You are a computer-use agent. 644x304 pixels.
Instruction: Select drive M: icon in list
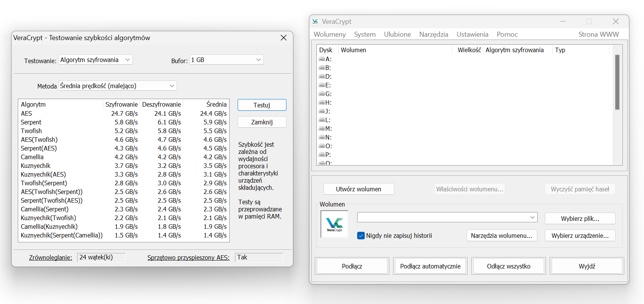[322, 129]
